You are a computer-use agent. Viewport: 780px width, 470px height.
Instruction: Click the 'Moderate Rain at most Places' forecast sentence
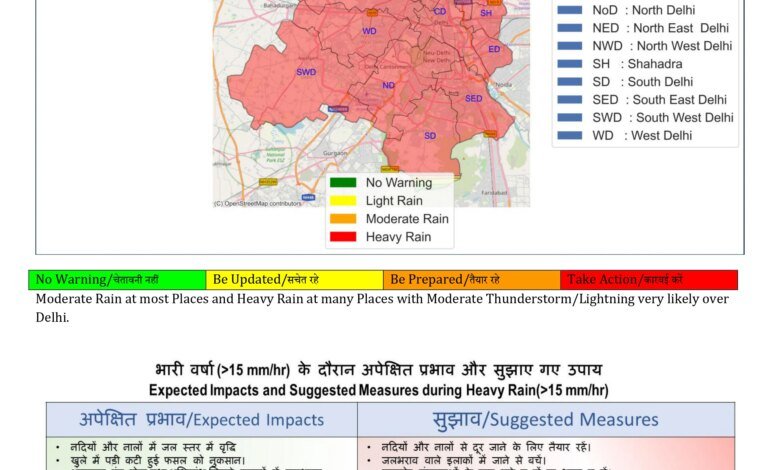(x=382, y=308)
